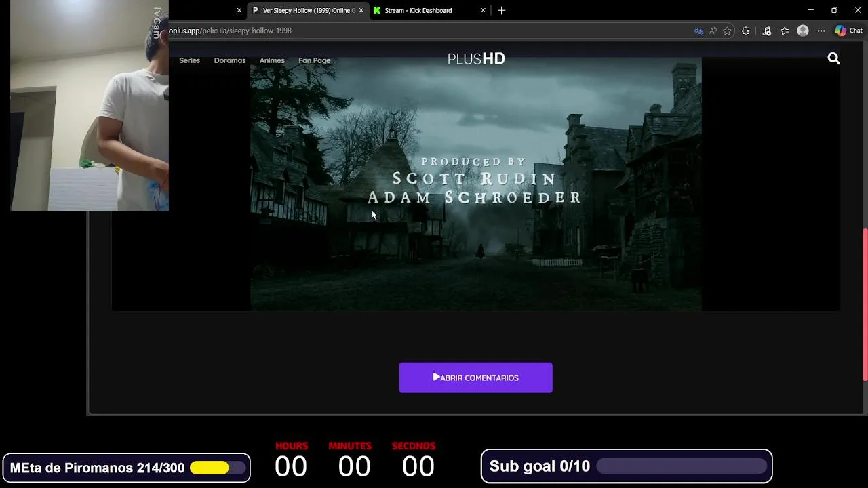Click the iVCam webcam overlay
This screenshot has width=868, height=488.
pyautogui.click(x=90, y=106)
